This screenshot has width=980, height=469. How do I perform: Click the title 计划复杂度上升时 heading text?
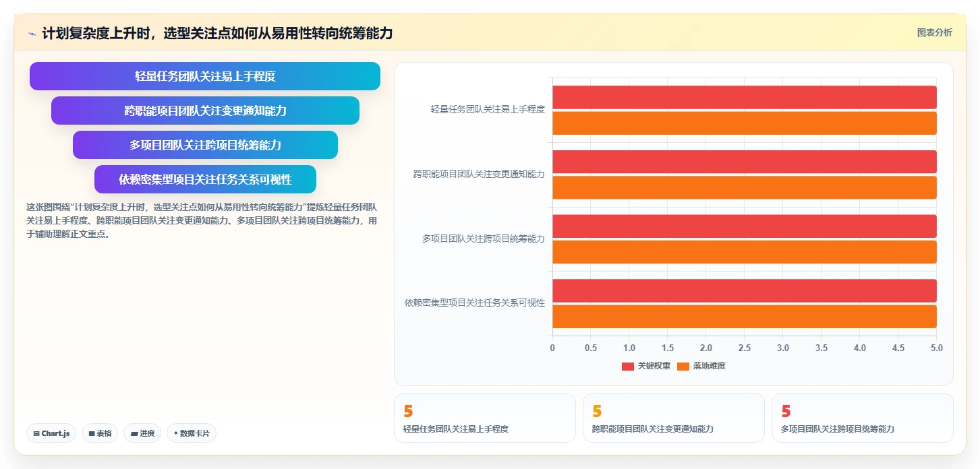(x=217, y=33)
